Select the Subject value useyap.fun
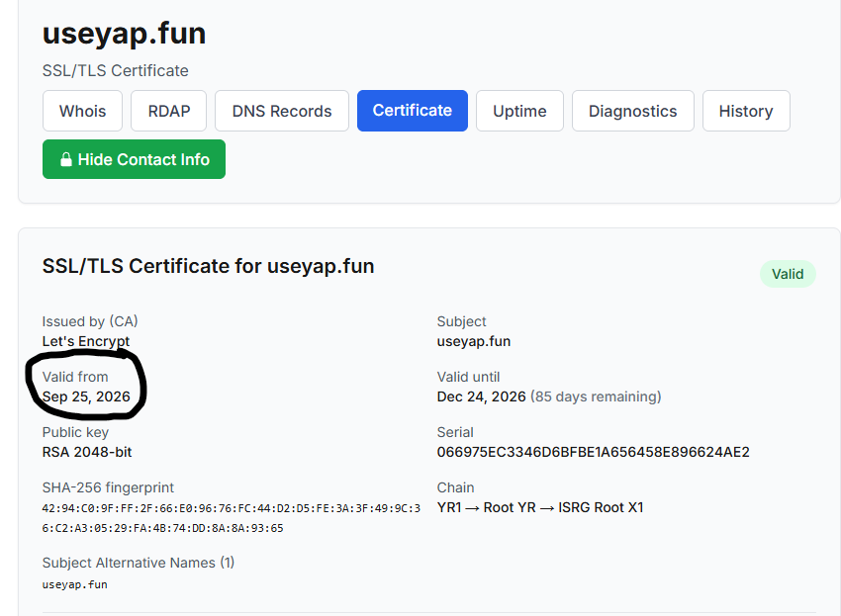Viewport: 841px width, 616px height. click(x=474, y=341)
